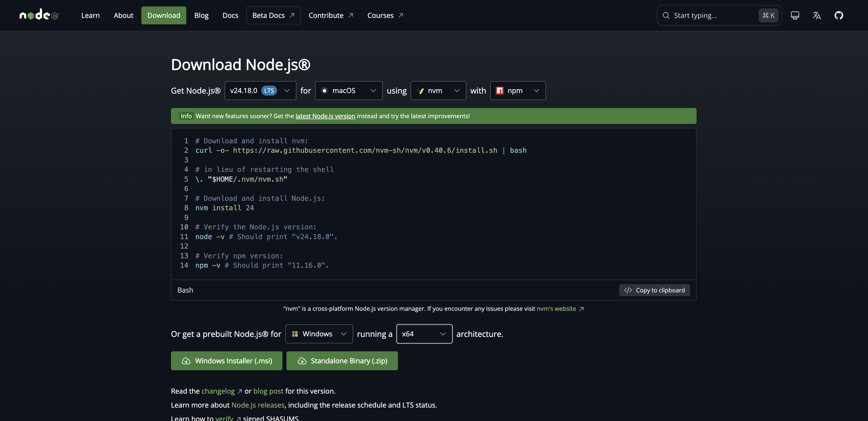
Task: Click the code brackets icon beside Copy to clipboard
Action: tap(628, 290)
